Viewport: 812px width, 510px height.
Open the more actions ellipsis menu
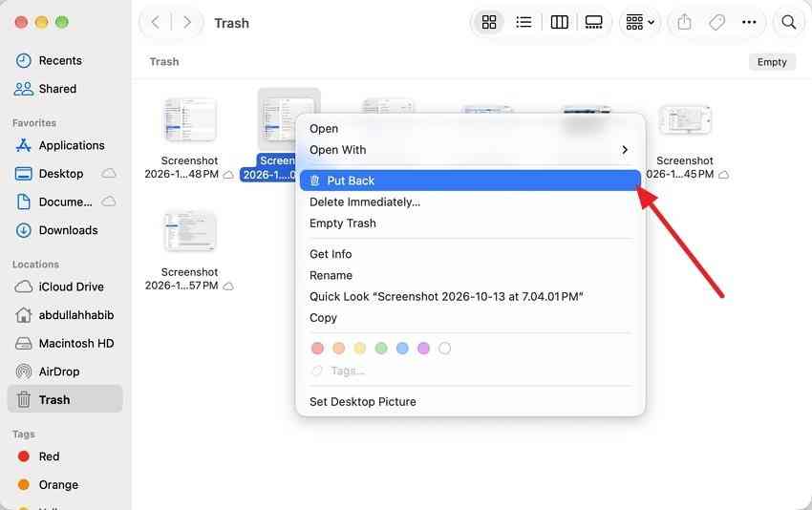(x=749, y=22)
